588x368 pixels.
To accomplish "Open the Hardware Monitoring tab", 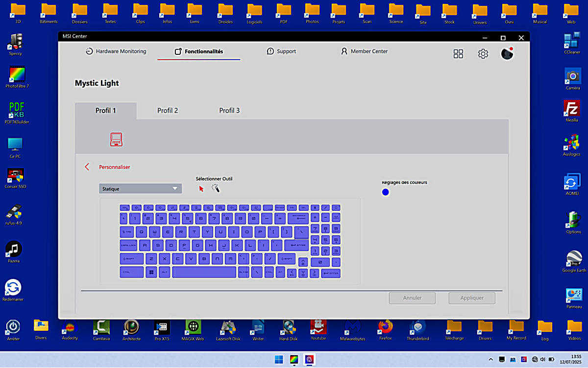I will coord(116,51).
